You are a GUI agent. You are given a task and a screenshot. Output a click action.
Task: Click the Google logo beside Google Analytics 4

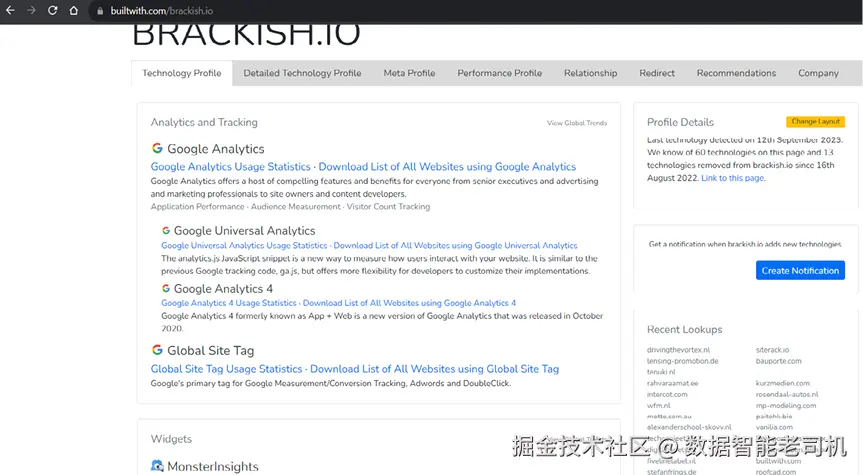click(x=166, y=288)
